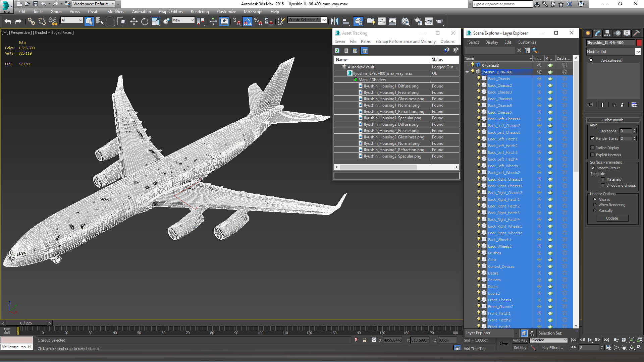The image size is (644, 362).
Task: Open the Modifier List dropdown
Action: (638, 52)
